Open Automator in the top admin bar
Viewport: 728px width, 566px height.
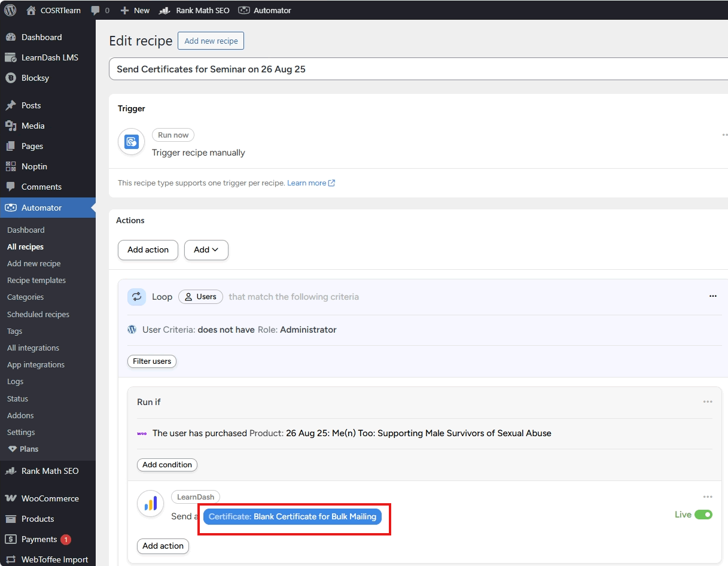(x=265, y=10)
